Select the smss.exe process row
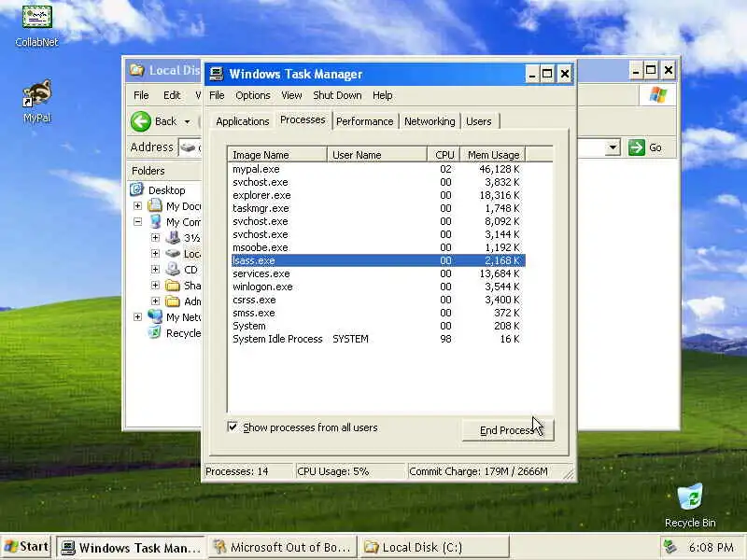 (x=378, y=313)
